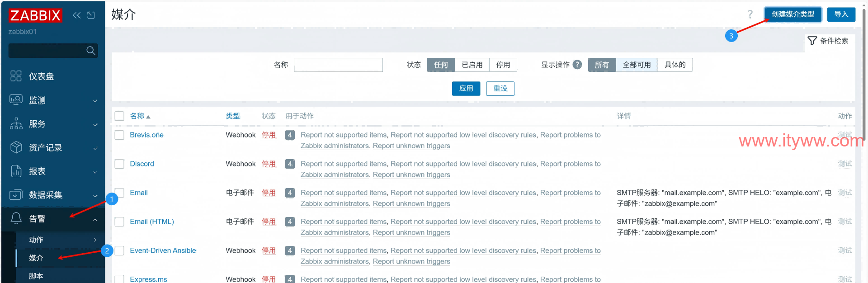Toggle the sidebar auto-hide icon

point(91,15)
